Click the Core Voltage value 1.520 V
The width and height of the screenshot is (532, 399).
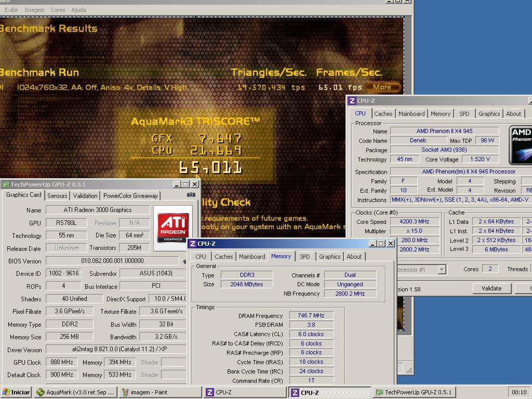(480, 159)
